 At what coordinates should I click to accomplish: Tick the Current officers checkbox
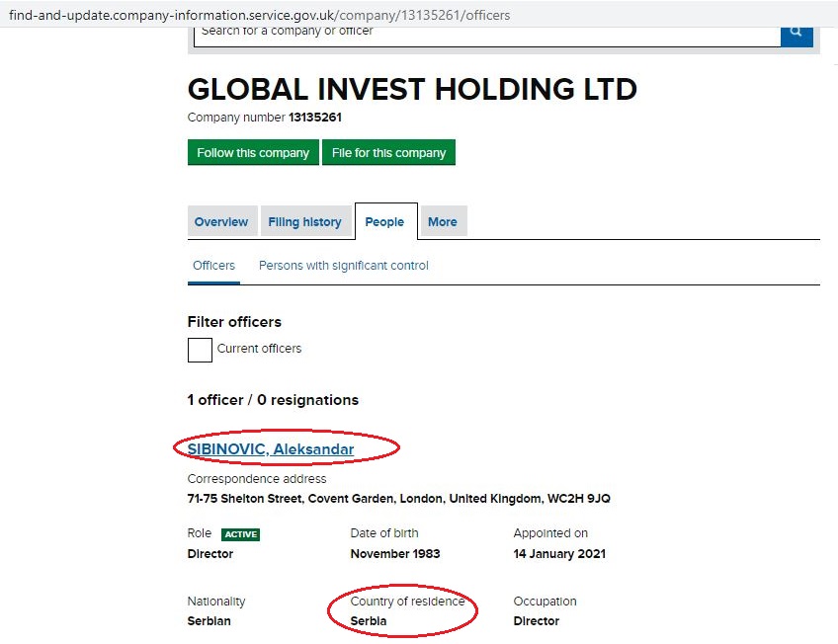pos(200,351)
